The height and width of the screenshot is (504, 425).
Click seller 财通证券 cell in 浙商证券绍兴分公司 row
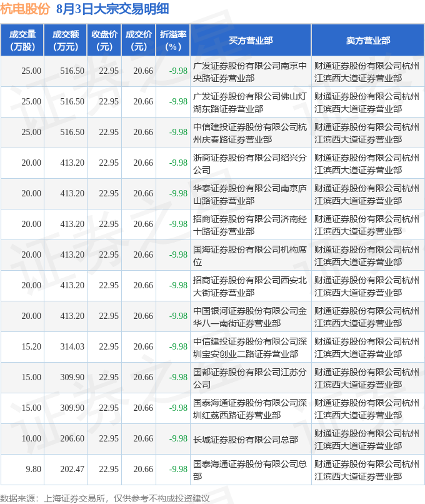click(x=368, y=164)
